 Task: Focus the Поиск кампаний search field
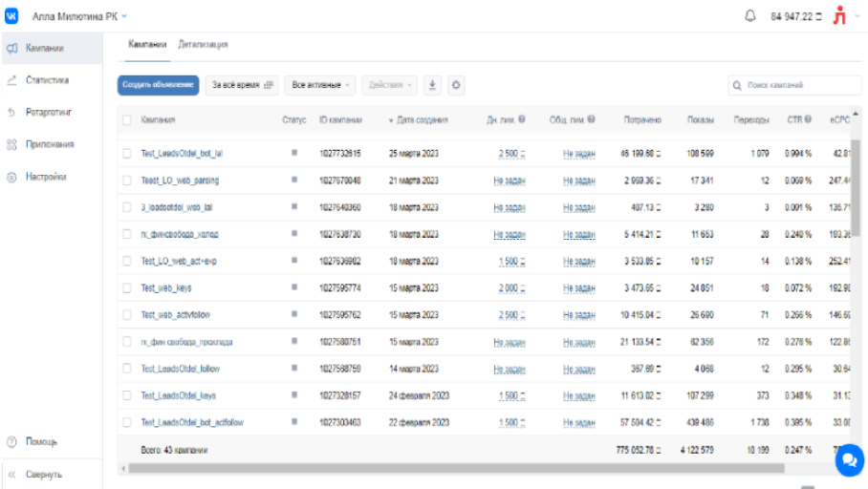tap(795, 85)
